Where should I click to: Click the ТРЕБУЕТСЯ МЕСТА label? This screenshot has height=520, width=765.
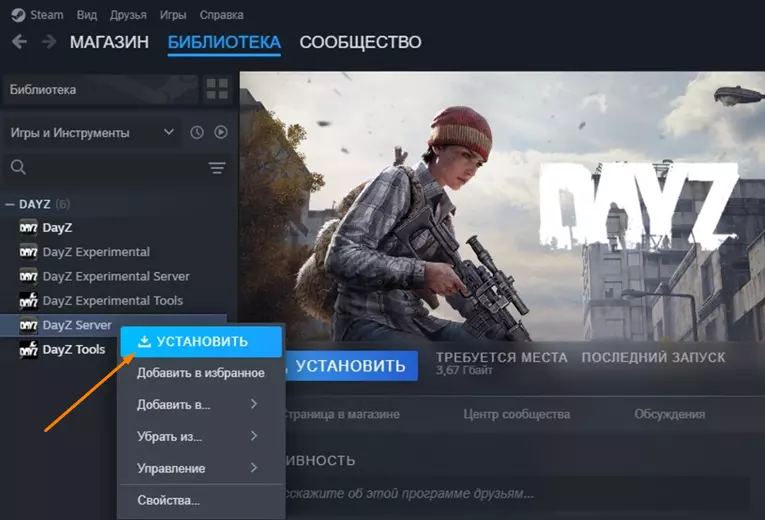pos(502,358)
